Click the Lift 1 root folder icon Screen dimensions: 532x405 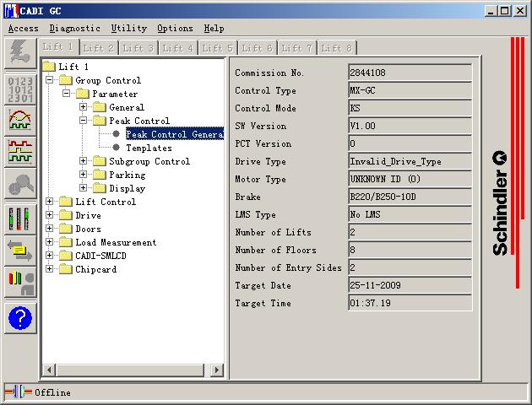point(49,67)
